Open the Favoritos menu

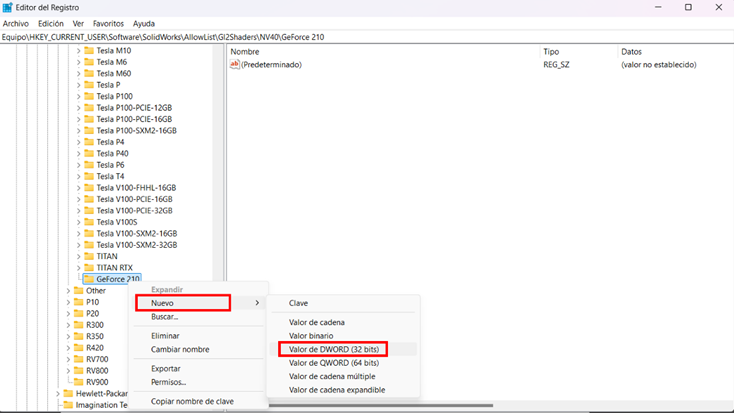(x=108, y=23)
